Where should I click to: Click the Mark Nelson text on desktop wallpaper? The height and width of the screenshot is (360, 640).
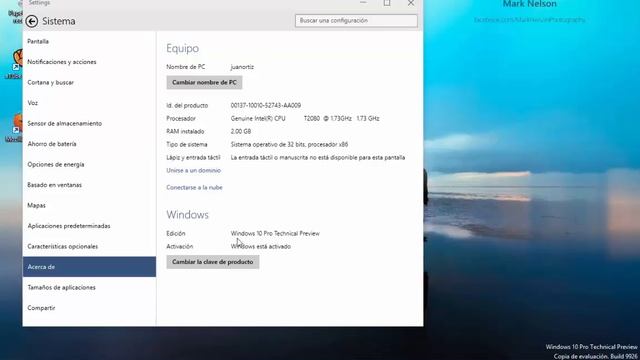529,4
